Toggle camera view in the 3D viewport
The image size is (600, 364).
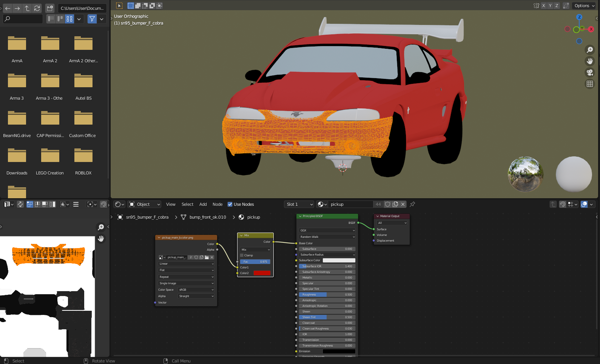click(x=589, y=72)
